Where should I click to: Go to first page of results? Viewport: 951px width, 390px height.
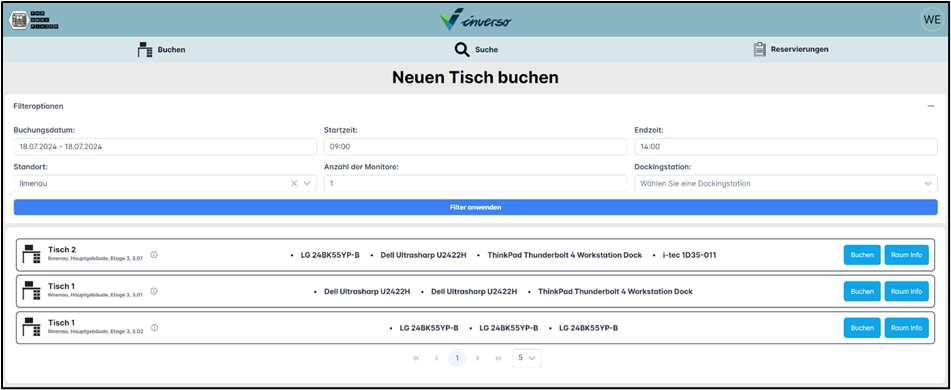click(416, 358)
